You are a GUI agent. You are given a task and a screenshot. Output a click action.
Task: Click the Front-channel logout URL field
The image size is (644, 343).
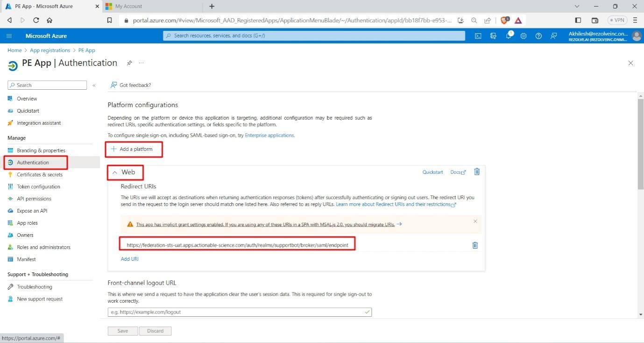tap(240, 312)
